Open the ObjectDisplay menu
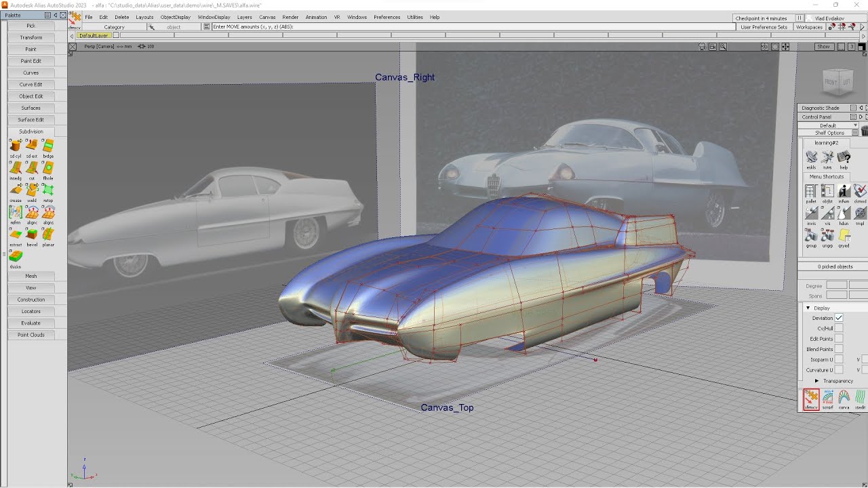Screen dimensions: 868x488 [175, 17]
